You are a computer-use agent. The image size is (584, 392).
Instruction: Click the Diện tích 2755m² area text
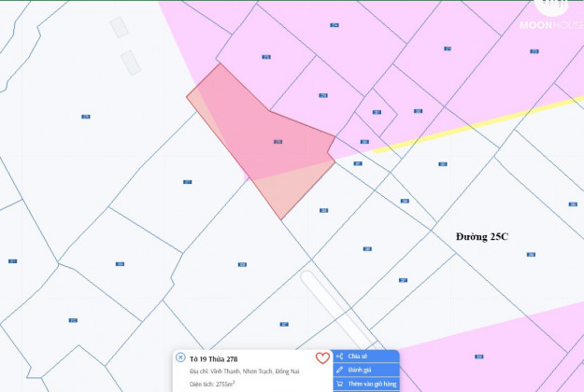pyautogui.click(x=212, y=384)
